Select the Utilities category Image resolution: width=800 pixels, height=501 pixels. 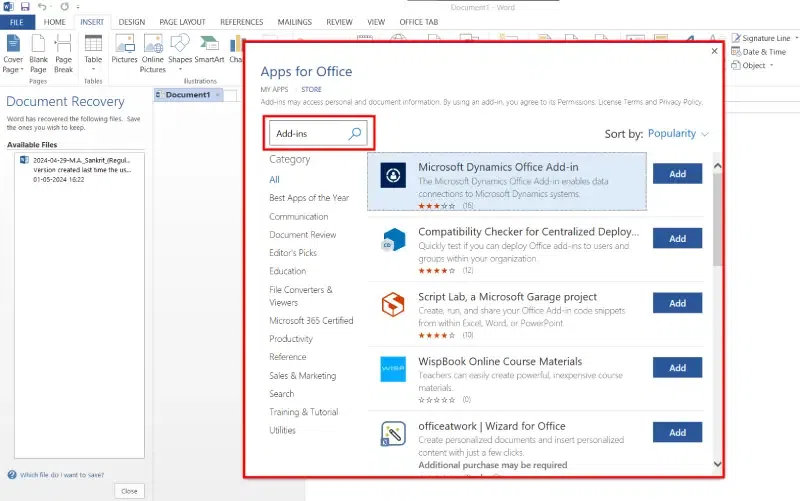pyautogui.click(x=282, y=430)
